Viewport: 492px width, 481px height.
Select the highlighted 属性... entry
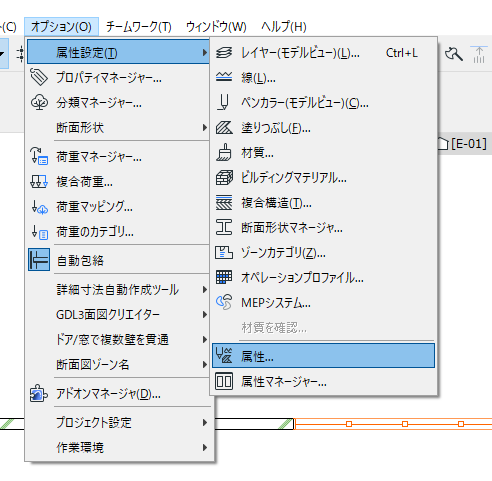323,356
